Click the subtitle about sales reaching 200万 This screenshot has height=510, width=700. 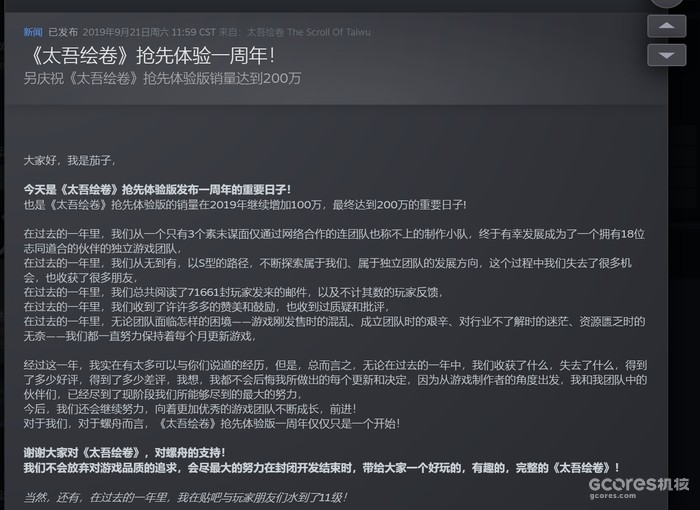pyautogui.click(x=162, y=79)
